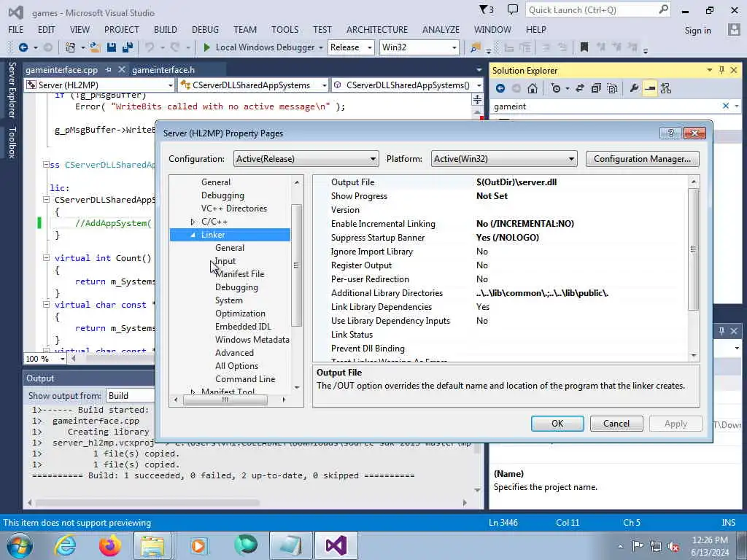Screen dimensions: 747x560
Task: Click the Help question-mark button in Property Pages
Action: (671, 133)
